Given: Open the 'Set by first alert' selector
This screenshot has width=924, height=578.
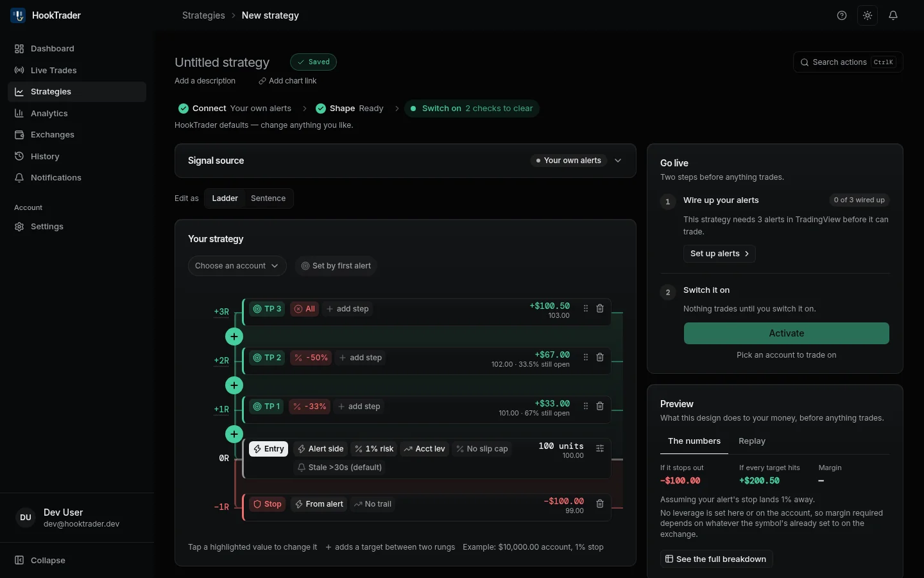Looking at the screenshot, I should click(336, 266).
